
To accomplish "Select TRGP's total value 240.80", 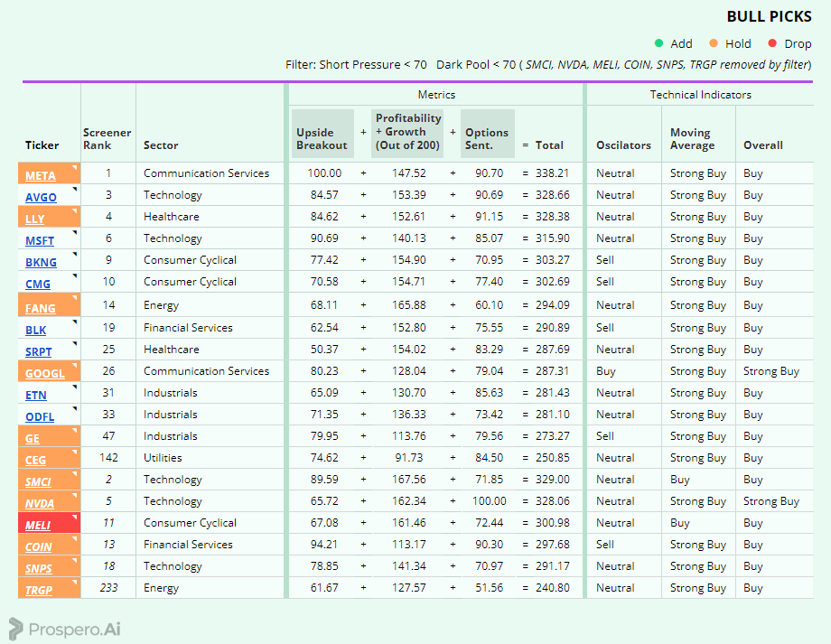I will tap(552, 588).
